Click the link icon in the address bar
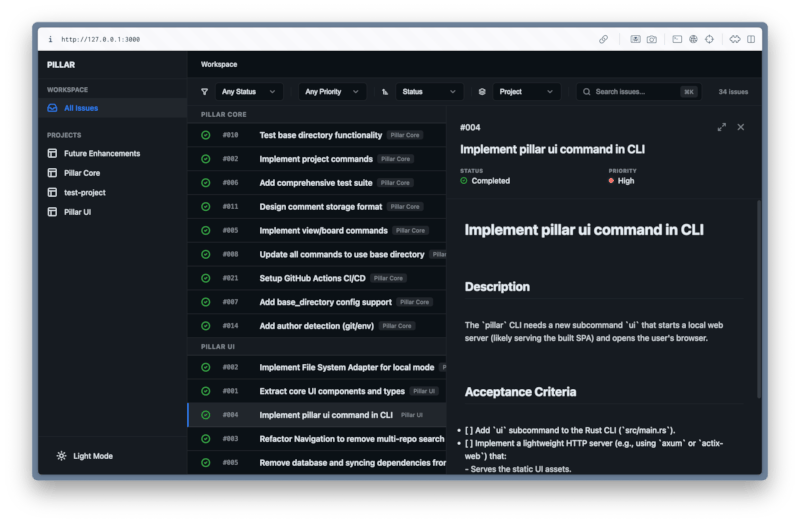Image resolution: width=800 pixels, height=523 pixels. click(604, 39)
